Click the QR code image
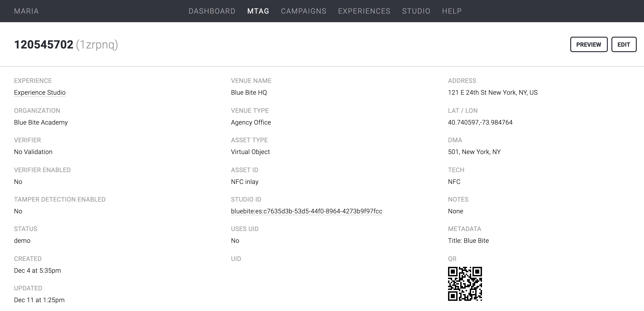644x311 pixels. pyautogui.click(x=465, y=284)
